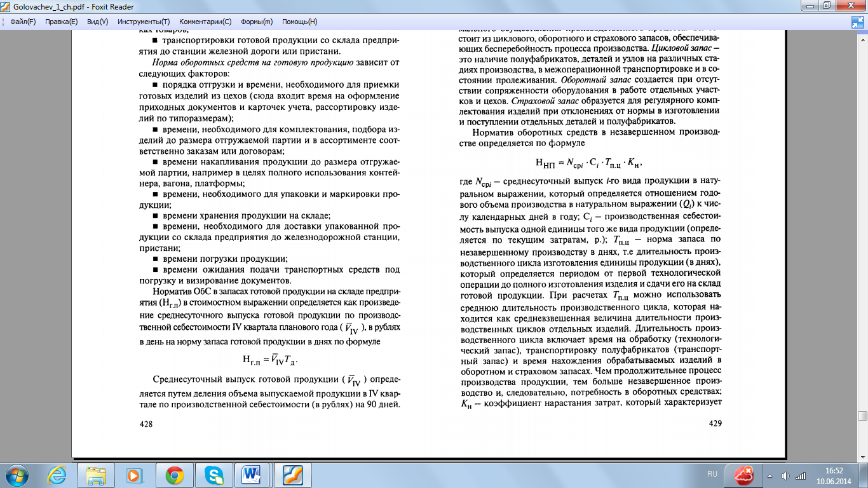Open the Помощь(H) menu
868x488 pixels.
click(x=299, y=22)
